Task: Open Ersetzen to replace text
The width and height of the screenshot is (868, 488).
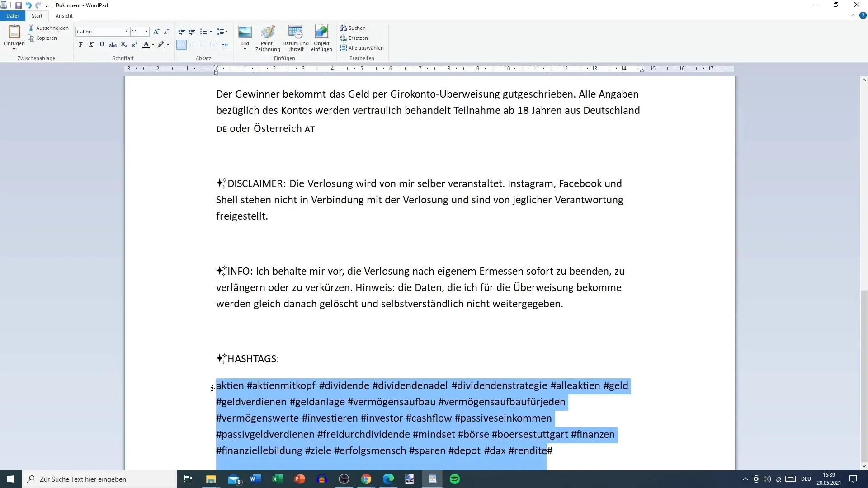Action: (354, 38)
